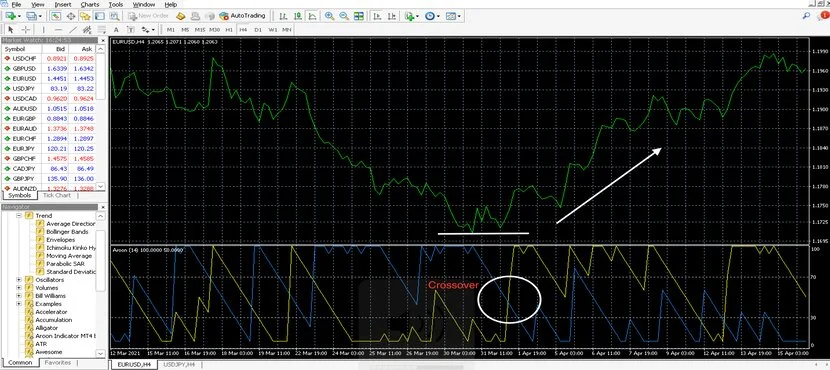Toggle the Auto Scroll chart icon

point(377,16)
